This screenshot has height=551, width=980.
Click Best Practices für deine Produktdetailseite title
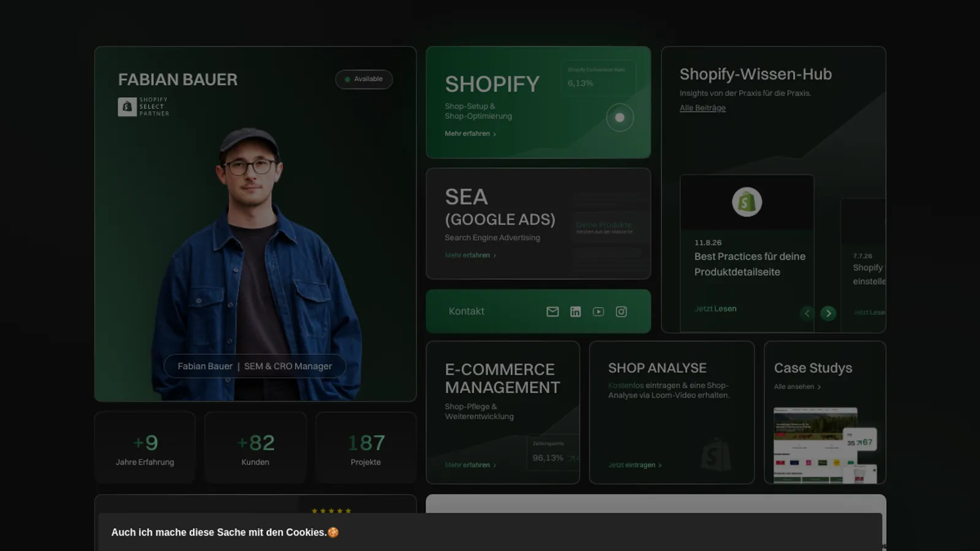tap(750, 264)
